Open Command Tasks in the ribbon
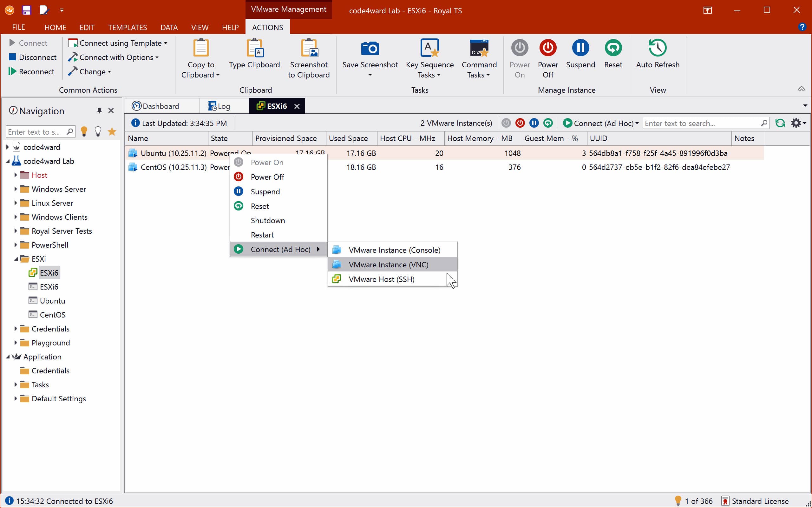 479,58
